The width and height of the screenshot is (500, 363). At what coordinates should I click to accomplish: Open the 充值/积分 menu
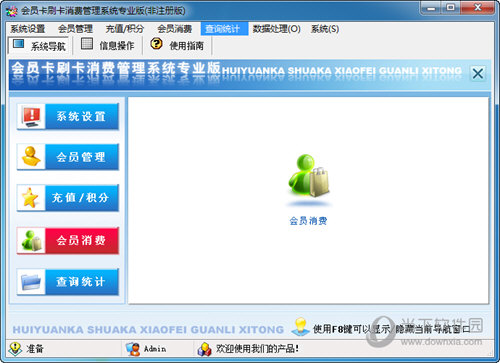point(125,29)
